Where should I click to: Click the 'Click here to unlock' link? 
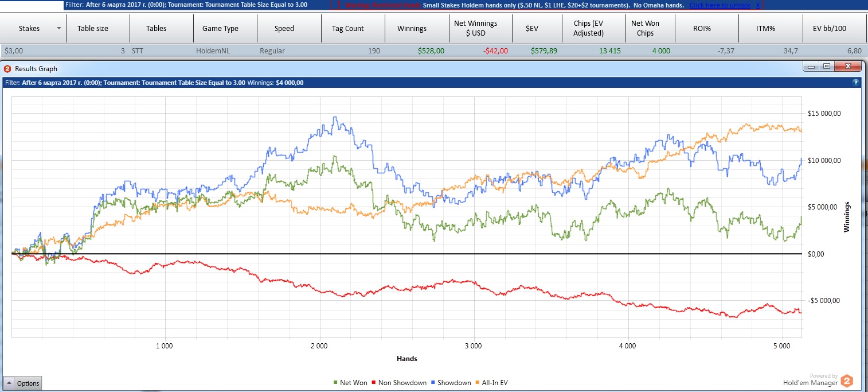720,5
